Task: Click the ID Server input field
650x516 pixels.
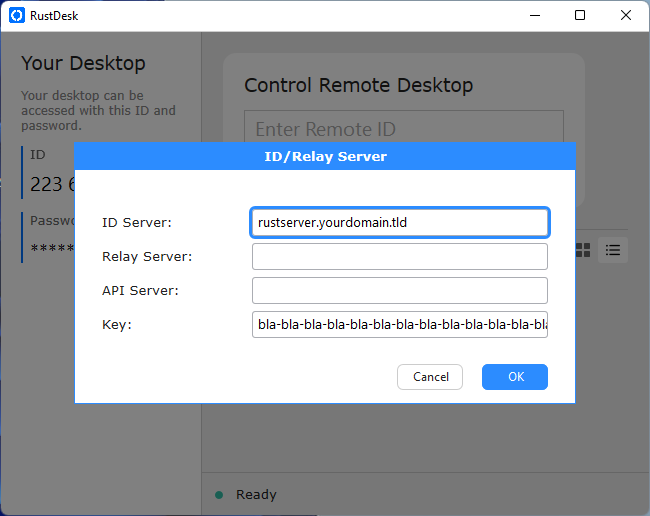Action: tap(400, 223)
